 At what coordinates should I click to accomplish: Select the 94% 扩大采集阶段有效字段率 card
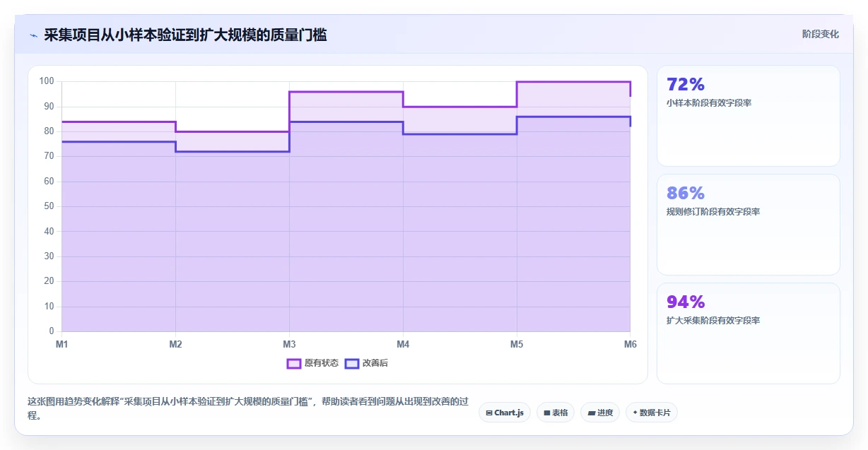(x=749, y=333)
